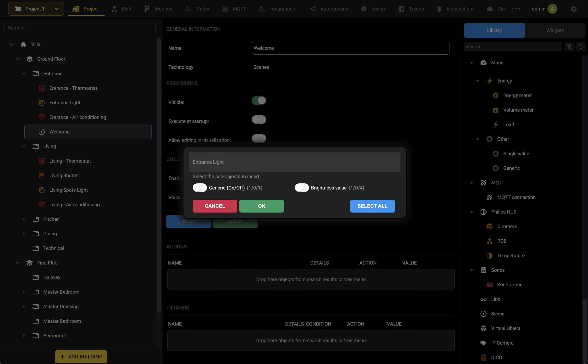Click the Sonos zone icon
Image resolution: width=588 pixels, height=364 pixels.
[489, 285]
